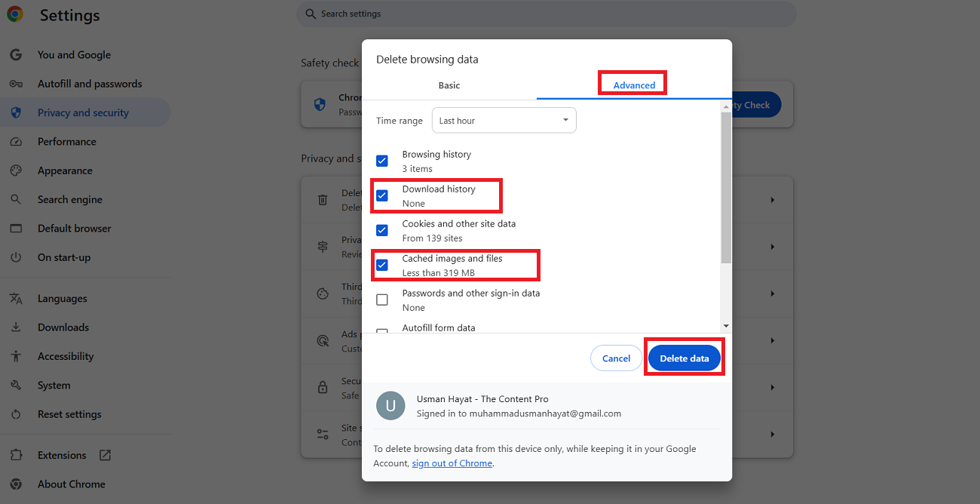This screenshot has width=980, height=504.
Task: Click the Privacy and security shield icon
Action: pos(16,112)
